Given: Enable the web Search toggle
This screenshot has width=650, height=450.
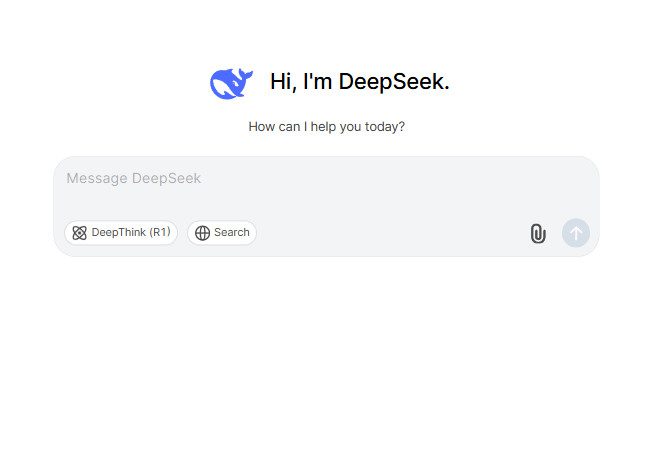Looking at the screenshot, I should 222,233.
